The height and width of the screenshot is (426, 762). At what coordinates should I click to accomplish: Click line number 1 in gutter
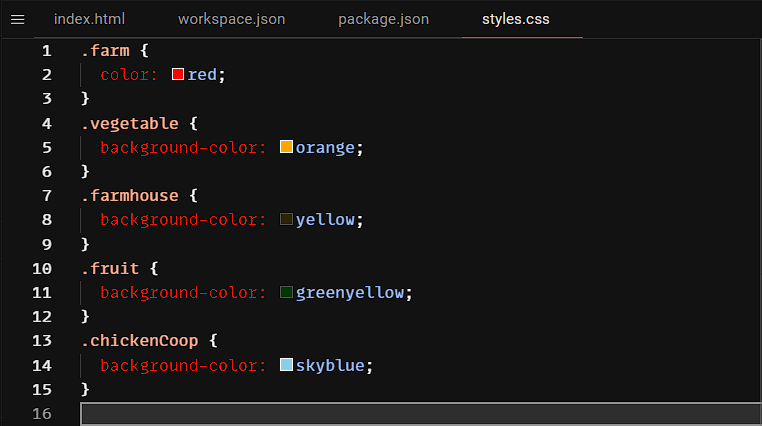click(47, 51)
